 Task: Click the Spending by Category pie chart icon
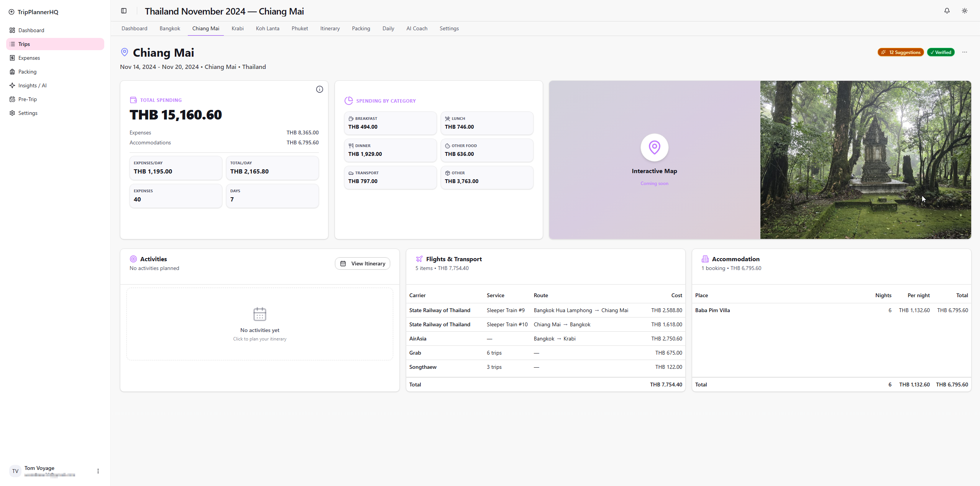click(348, 100)
